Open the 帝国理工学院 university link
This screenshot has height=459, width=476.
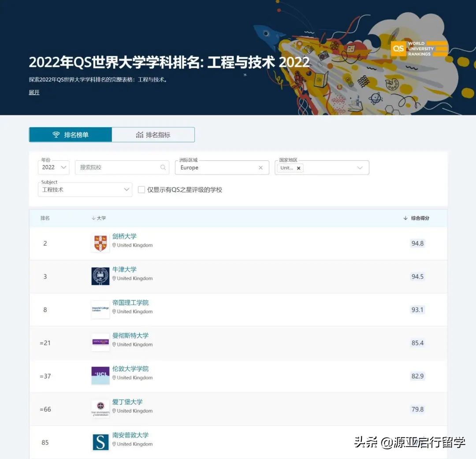[130, 303]
